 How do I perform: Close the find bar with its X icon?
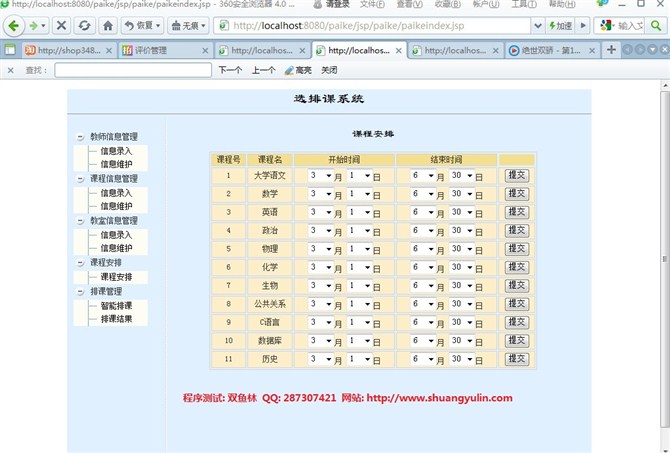[11, 70]
